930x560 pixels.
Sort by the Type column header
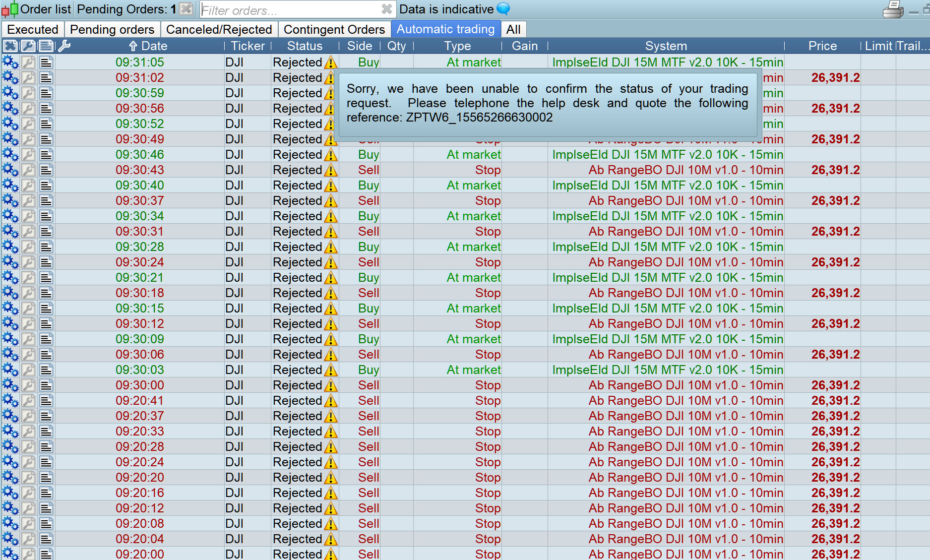pos(457,46)
